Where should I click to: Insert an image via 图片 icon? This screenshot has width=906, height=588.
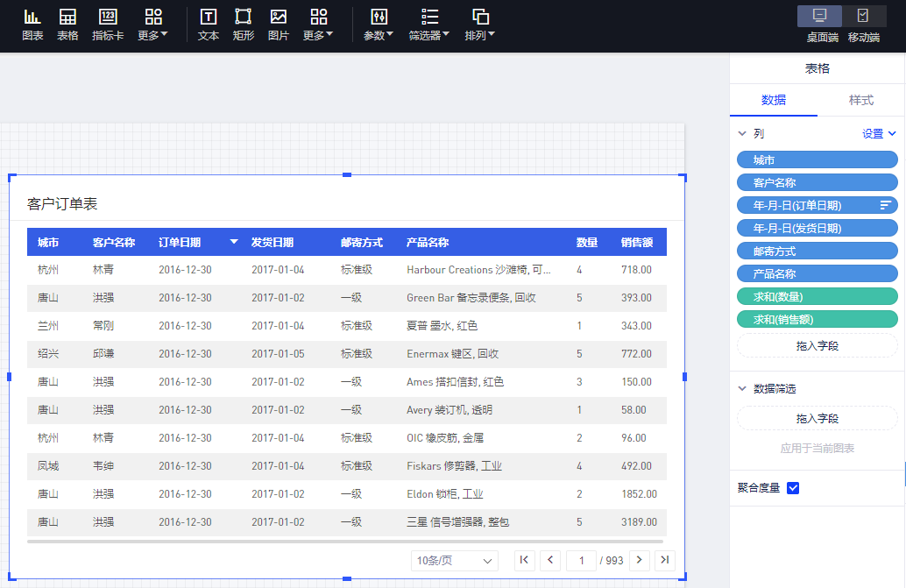click(x=279, y=25)
